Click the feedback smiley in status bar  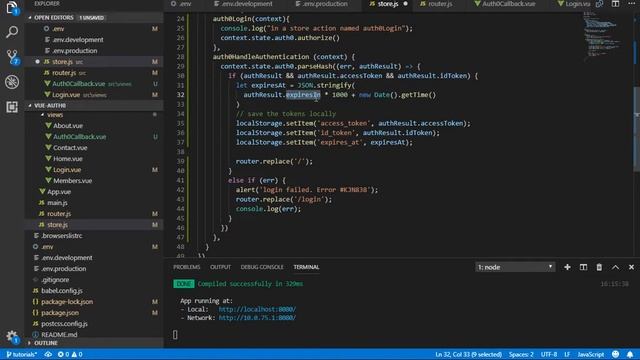click(x=616, y=354)
